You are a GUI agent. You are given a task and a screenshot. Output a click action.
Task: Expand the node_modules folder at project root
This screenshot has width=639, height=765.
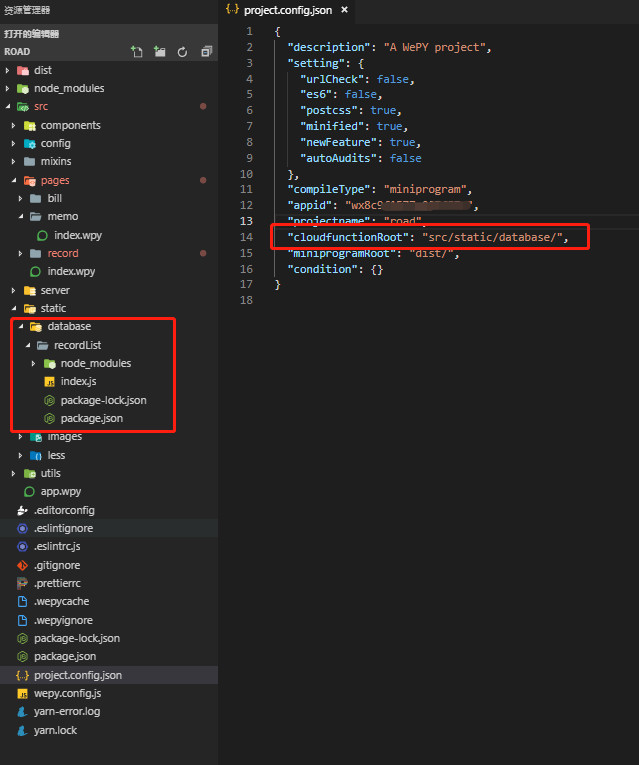68,88
